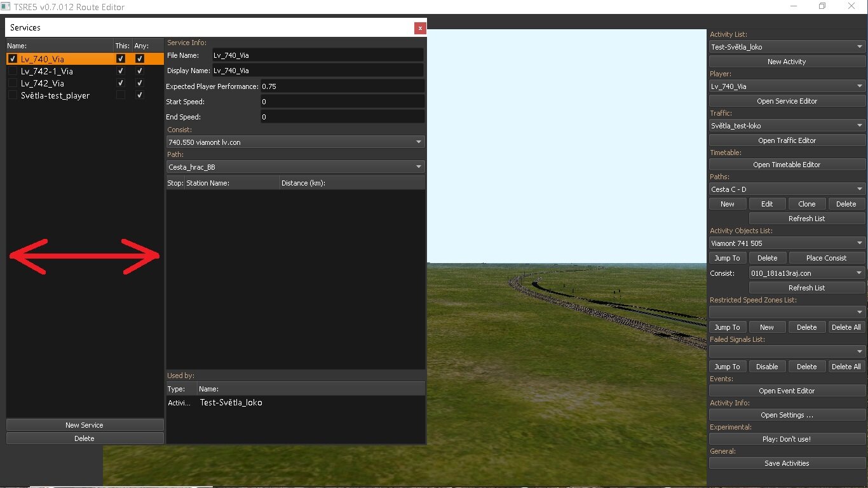Open the Activity List dropdown
The width and height of the screenshot is (868, 488).
pyautogui.click(x=787, y=47)
